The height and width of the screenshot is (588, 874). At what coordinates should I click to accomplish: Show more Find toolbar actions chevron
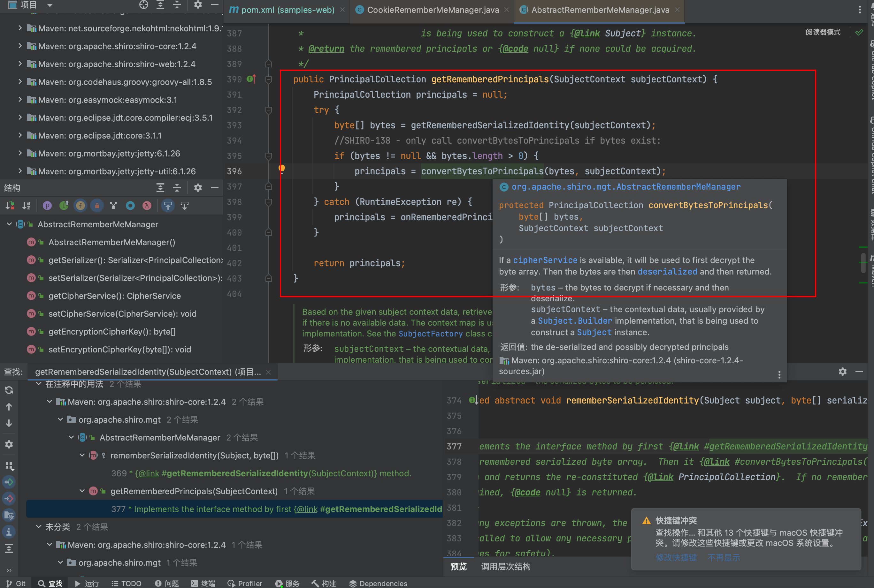click(x=9, y=570)
